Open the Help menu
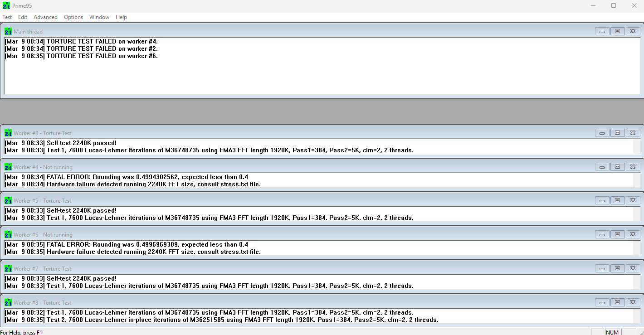This screenshot has height=335, width=644. click(x=121, y=17)
